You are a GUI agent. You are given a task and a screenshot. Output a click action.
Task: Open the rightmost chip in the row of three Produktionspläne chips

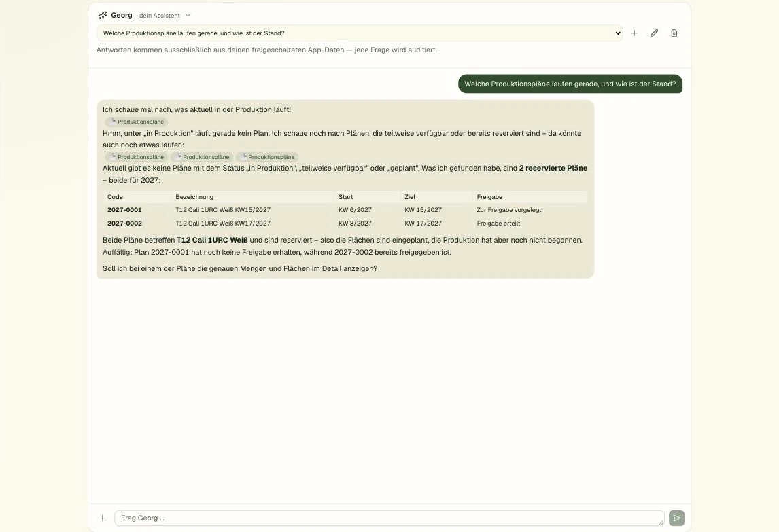267,157
